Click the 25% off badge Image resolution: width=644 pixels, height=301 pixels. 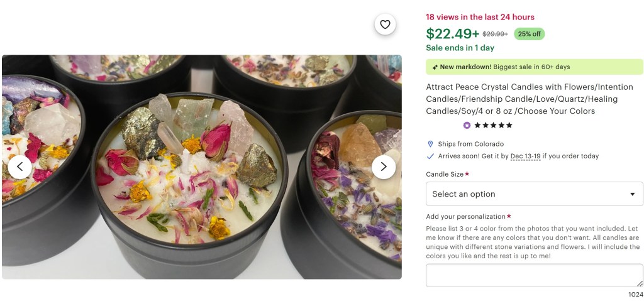pyautogui.click(x=530, y=34)
